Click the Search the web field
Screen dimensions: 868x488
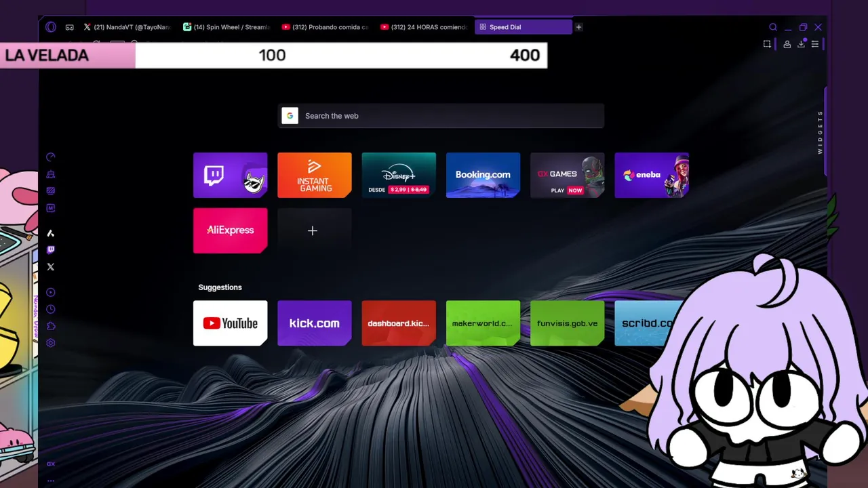pos(441,116)
